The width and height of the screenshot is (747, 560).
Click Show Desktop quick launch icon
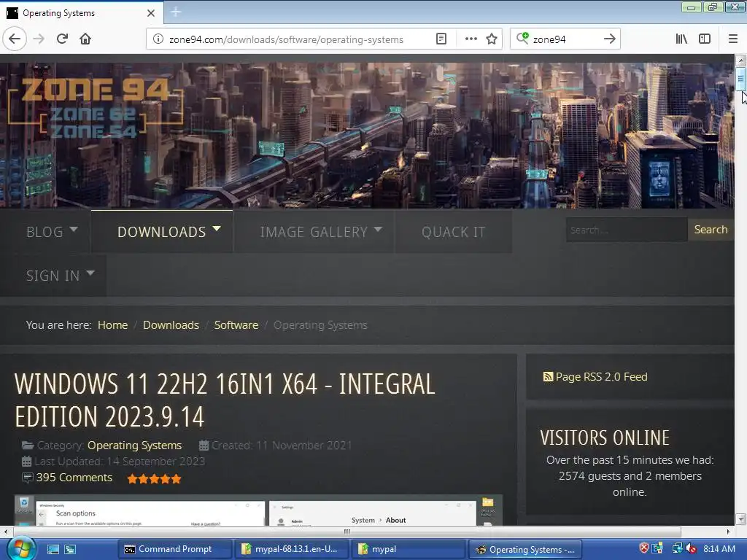pos(53,550)
